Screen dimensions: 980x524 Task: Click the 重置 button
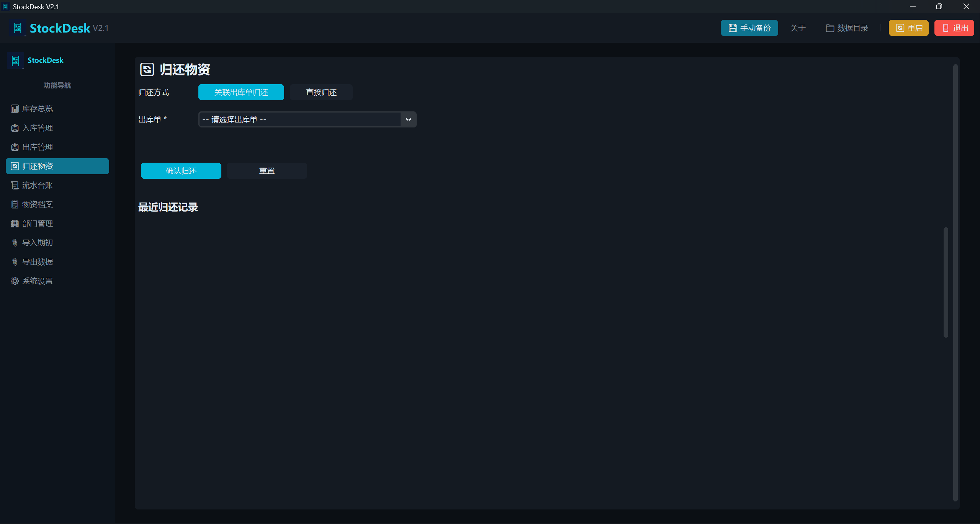coord(267,171)
